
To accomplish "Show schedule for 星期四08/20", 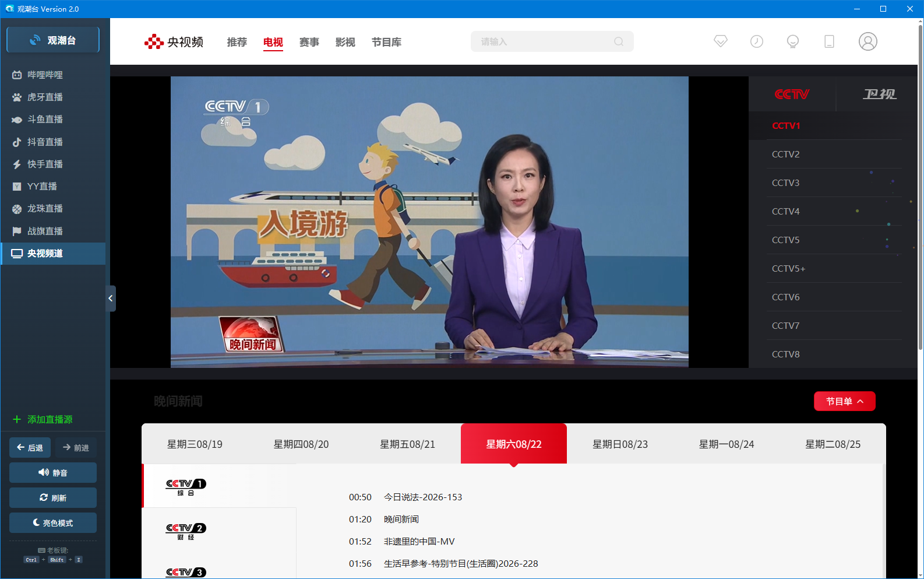I will (301, 444).
